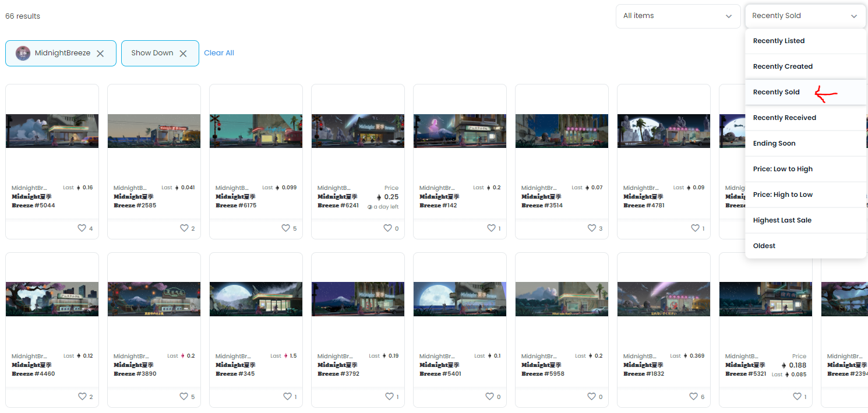This screenshot has height=413, width=868.
Task: Sort by Recently Created
Action: pos(806,67)
